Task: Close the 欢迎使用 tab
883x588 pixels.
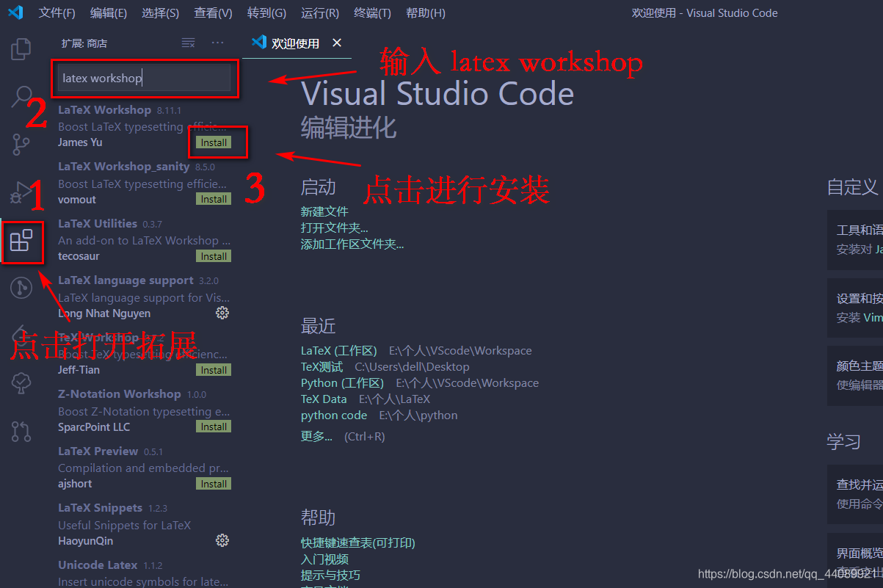Action: coord(337,43)
